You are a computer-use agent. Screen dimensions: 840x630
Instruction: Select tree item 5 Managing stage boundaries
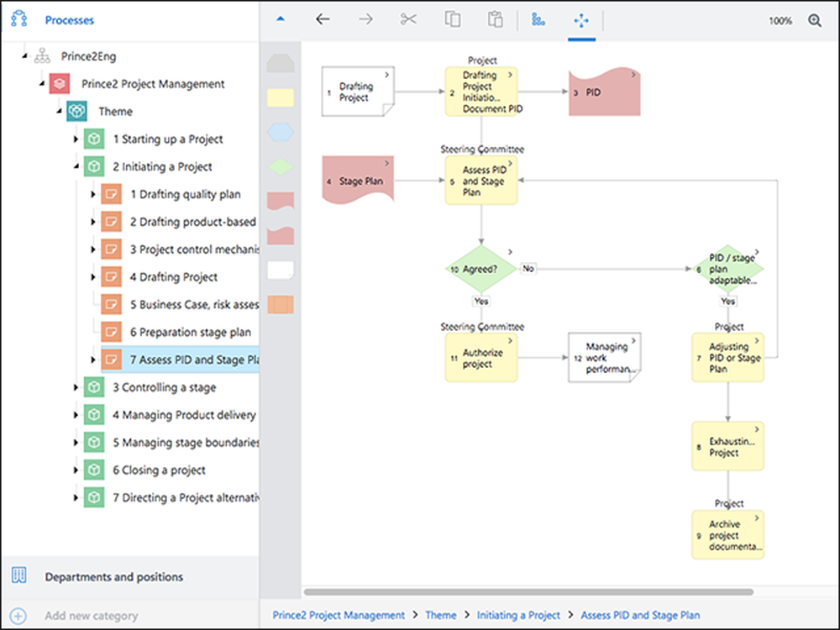(x=186, y=443)
